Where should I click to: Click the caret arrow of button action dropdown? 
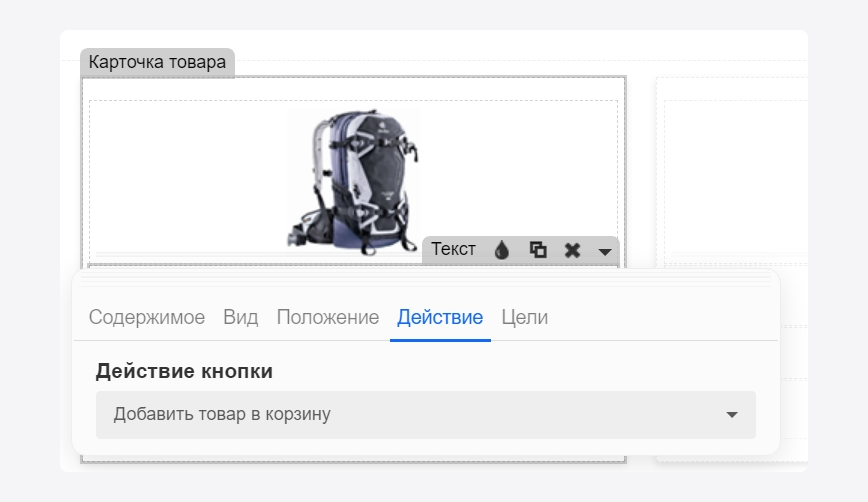click(731, 414)
